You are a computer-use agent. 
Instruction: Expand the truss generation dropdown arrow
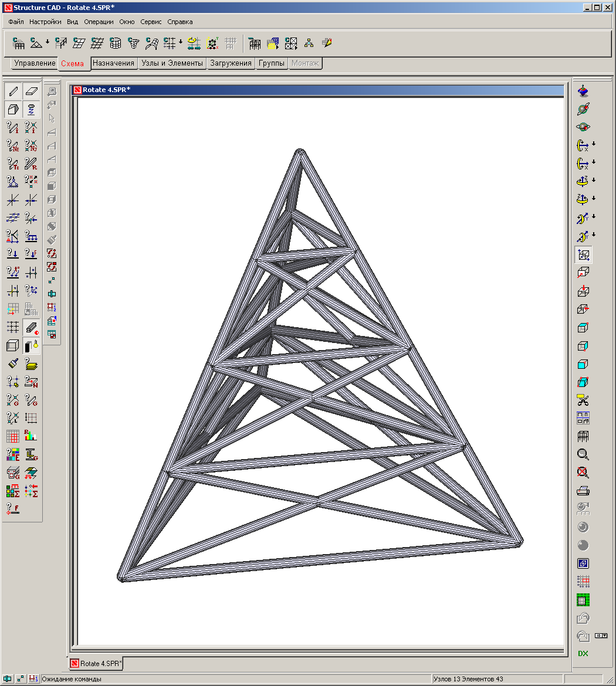pos(48,43)
